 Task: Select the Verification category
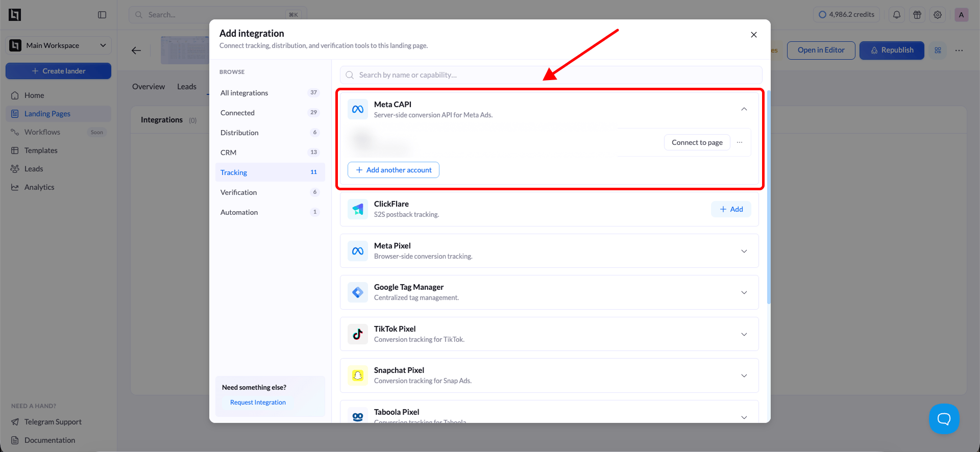270,192
